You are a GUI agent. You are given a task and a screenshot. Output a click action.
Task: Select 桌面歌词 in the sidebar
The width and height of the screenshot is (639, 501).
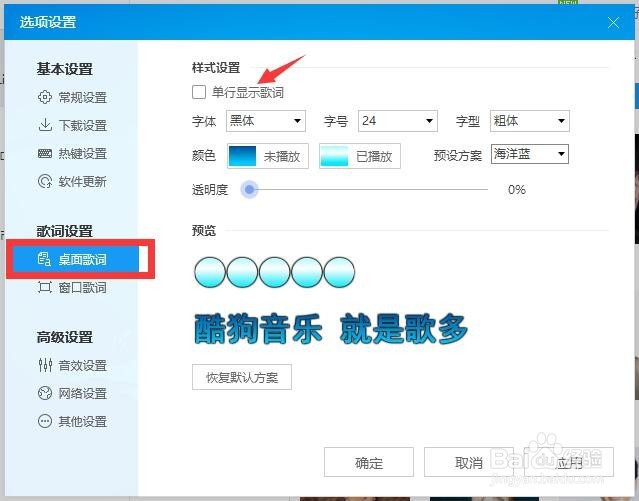coord(76,259)
